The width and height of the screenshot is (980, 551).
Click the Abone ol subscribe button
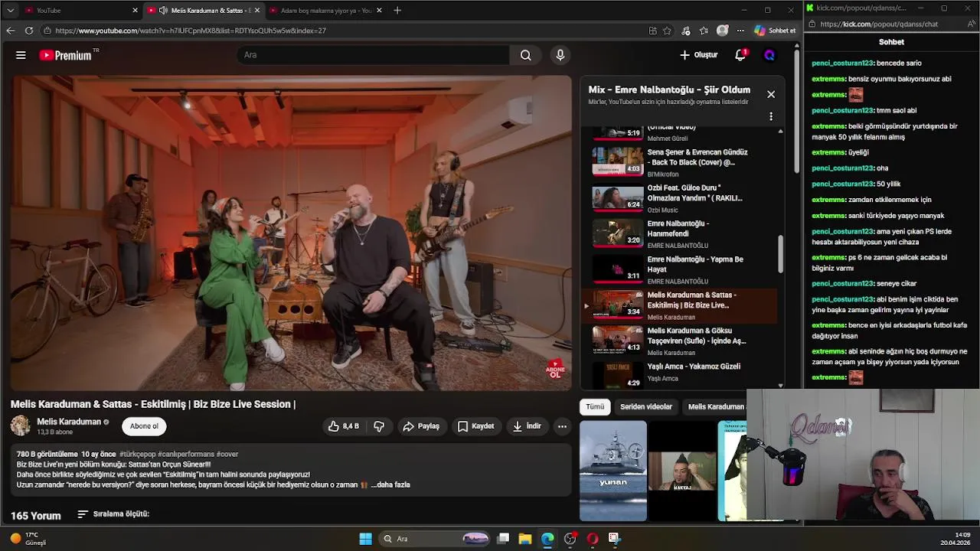click(x=144, y=426)
